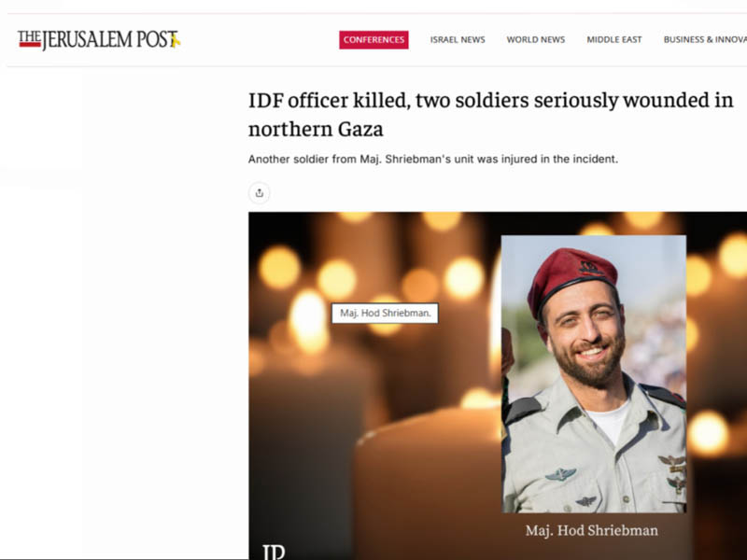Click the paratrooper wings pin on the uniform

(x=560, y=474)
